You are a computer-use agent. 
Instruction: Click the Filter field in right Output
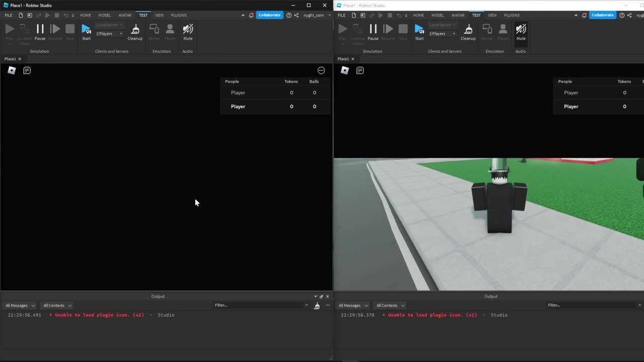[594, 305]
